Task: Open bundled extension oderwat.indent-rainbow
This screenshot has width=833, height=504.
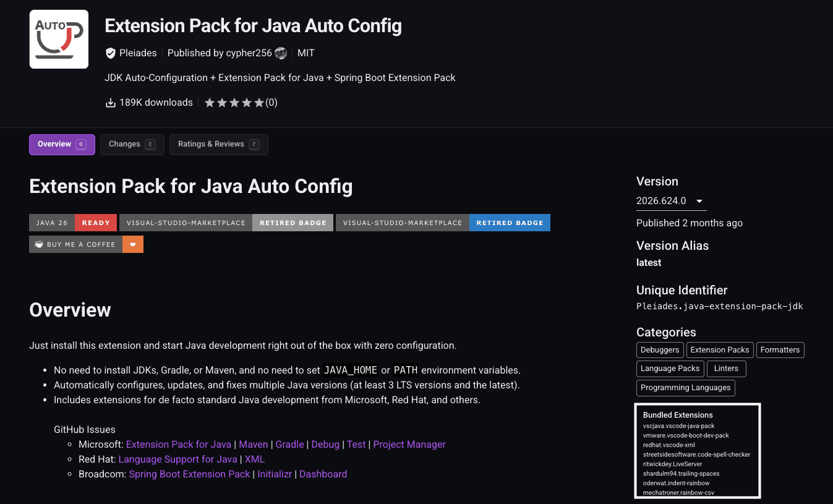Action: 677,483
